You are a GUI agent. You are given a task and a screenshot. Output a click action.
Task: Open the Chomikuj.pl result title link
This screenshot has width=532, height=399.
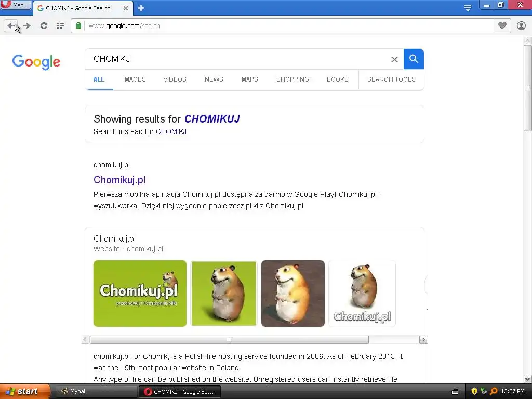(x=119, y=180)
